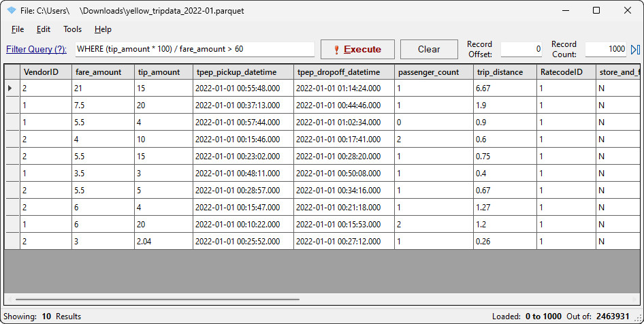Viewport: 644px width, 324px height.
Task: Focus the filter query text box
Action: [x=195, y=49]
